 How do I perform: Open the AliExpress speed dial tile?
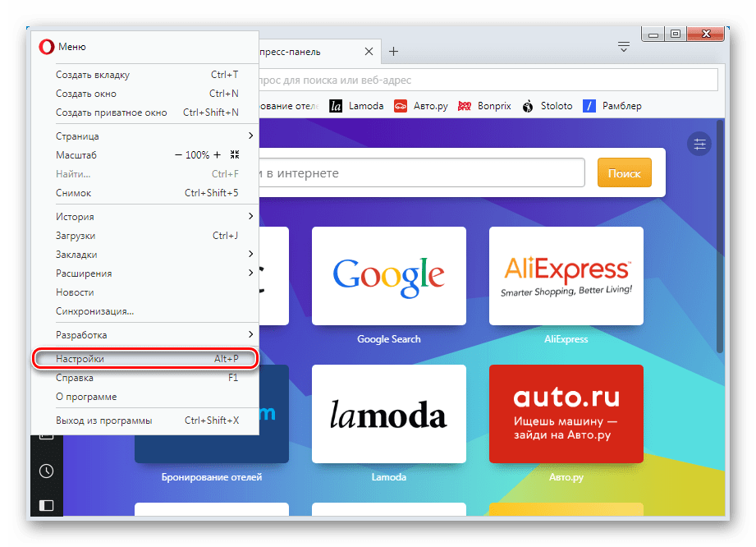[x=566, y=276]
